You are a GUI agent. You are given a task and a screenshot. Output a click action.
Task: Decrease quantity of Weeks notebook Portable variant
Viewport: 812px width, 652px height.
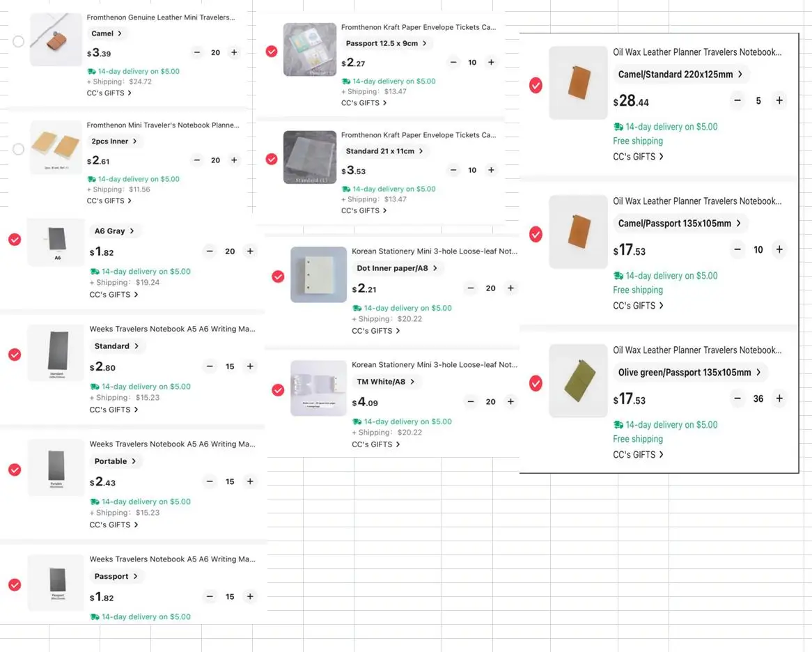[210, 482]
